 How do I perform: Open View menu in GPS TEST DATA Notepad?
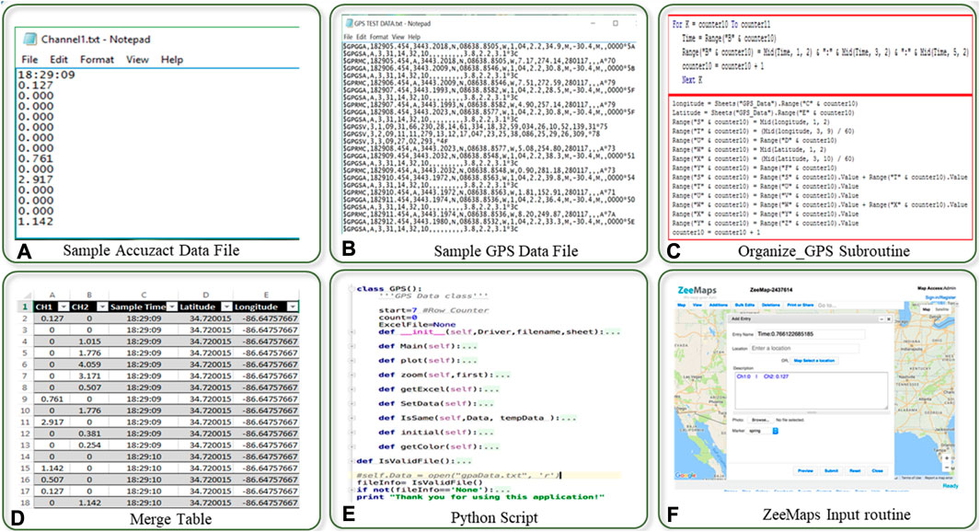coord(398,37)
